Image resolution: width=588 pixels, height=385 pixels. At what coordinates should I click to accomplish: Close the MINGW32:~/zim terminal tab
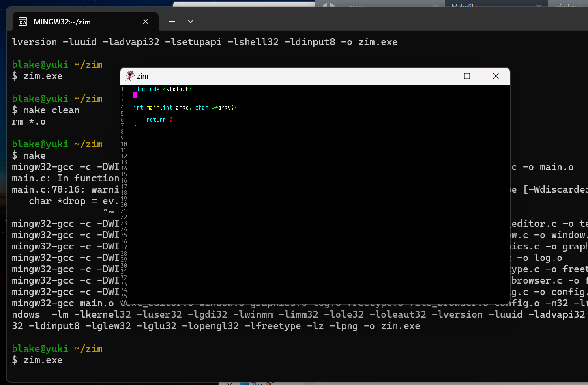tap(146, 22)
